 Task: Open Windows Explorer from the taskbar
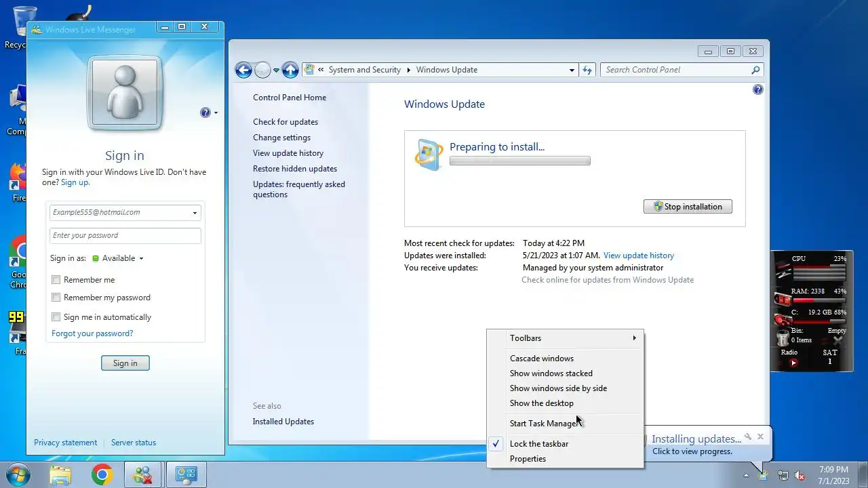[x=60, y=475]
